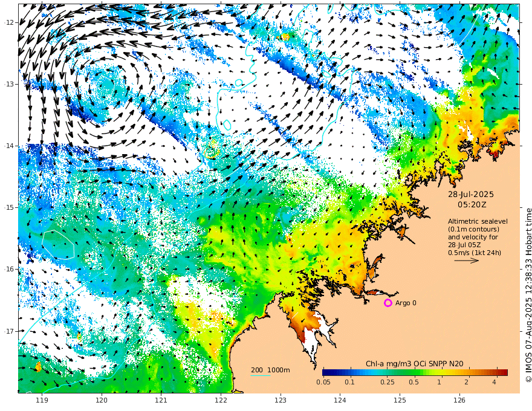Click the '(0.1m contours)' legend text
This screenshot has width=532, height=411.
tap(473, 229)
